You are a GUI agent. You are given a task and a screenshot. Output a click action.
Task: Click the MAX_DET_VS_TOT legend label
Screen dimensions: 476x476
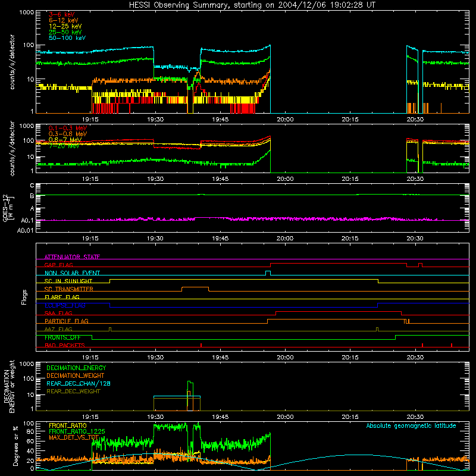coord(74,437)
